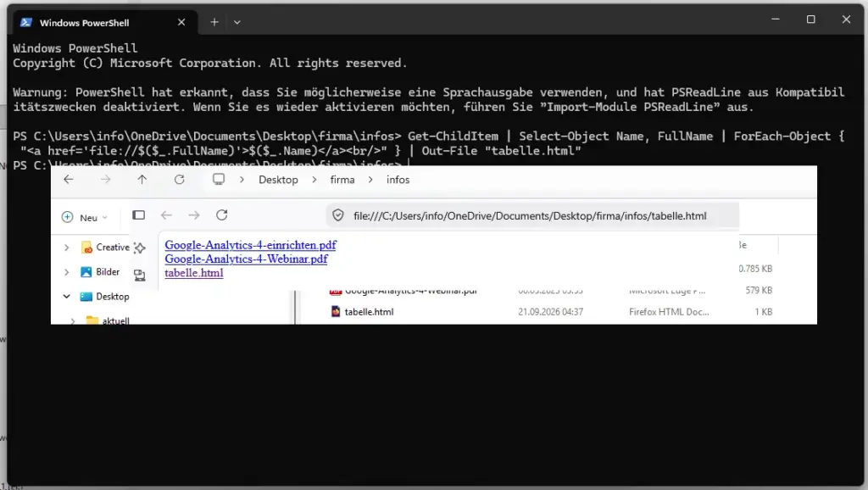This screenshot has width=868, height=490.
Task: Select Bilder in the navigation pane
Action: click(x=100, y=272)
